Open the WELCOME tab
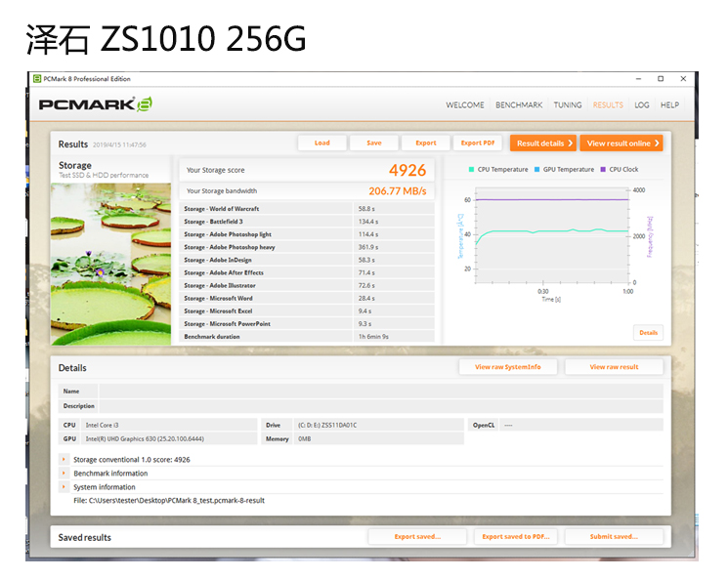 point(465,104)
